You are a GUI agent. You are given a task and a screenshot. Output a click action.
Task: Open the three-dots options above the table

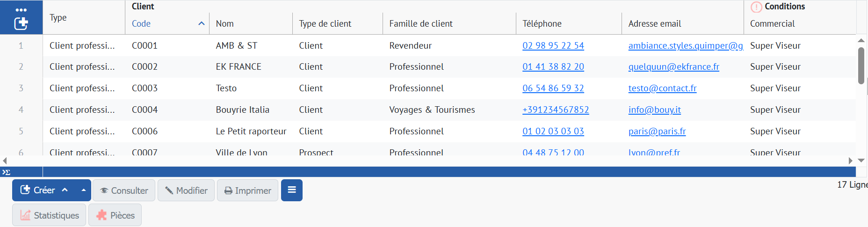point(21,10)
